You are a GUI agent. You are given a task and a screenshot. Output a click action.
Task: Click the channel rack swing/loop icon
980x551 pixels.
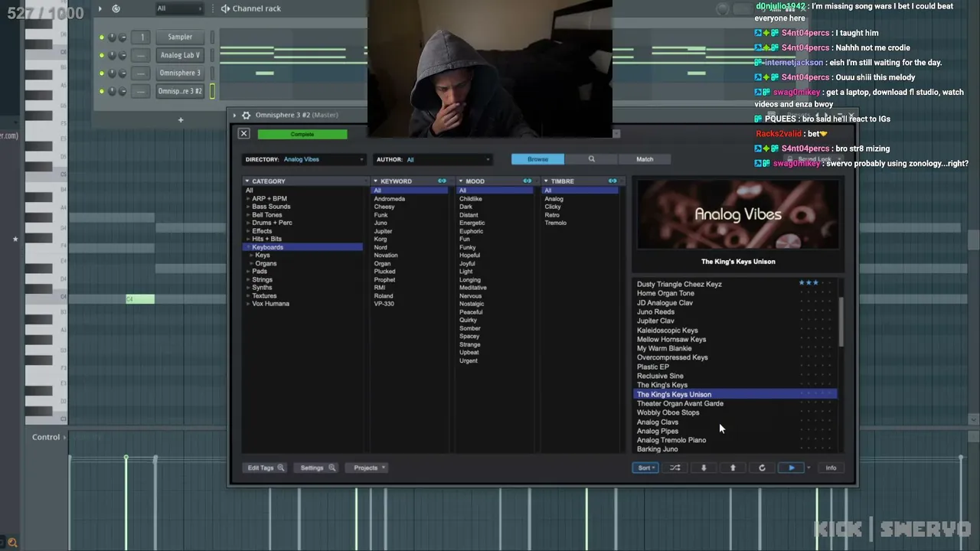116,8
